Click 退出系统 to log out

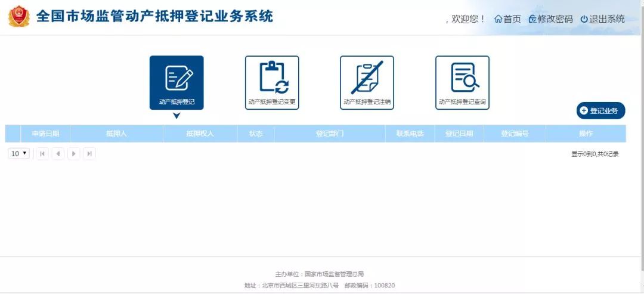(x=602, y=19)
